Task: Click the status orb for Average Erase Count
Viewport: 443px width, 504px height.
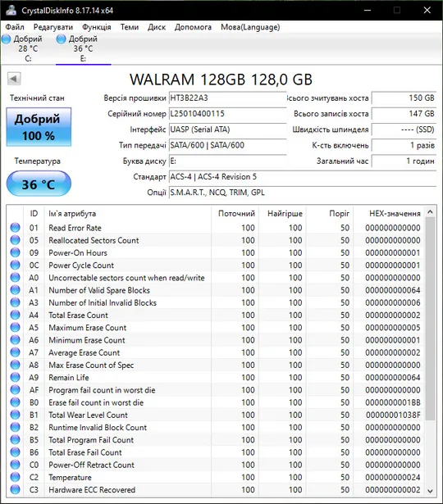Action: point(15,352)
